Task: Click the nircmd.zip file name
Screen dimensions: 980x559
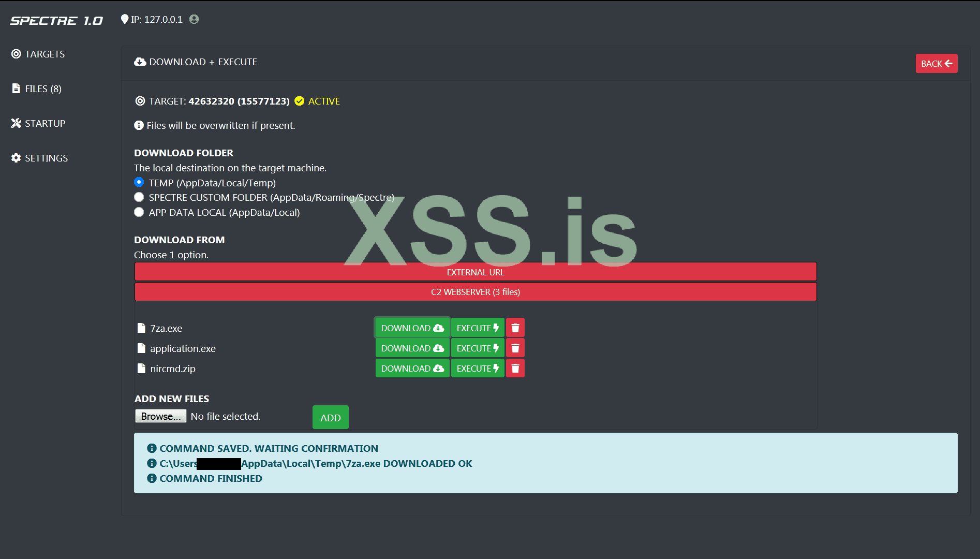Action: [x=173, y=369]
